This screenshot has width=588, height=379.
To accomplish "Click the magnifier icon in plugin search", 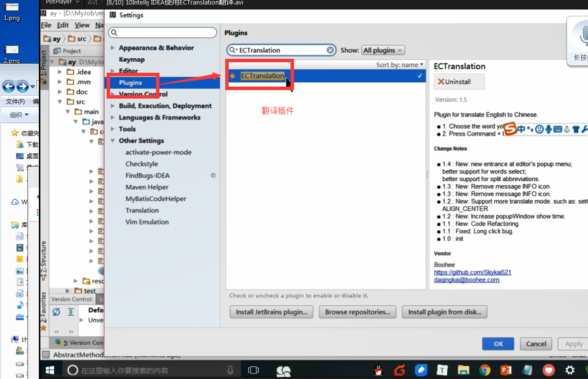I will pos(233,50).
